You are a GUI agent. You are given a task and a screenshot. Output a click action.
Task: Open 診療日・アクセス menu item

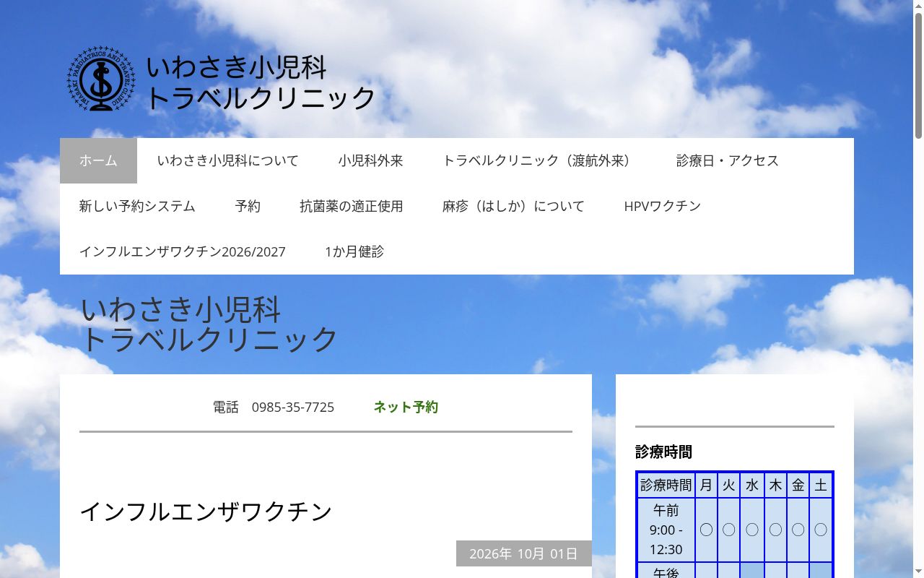click(x=728, y=160)
